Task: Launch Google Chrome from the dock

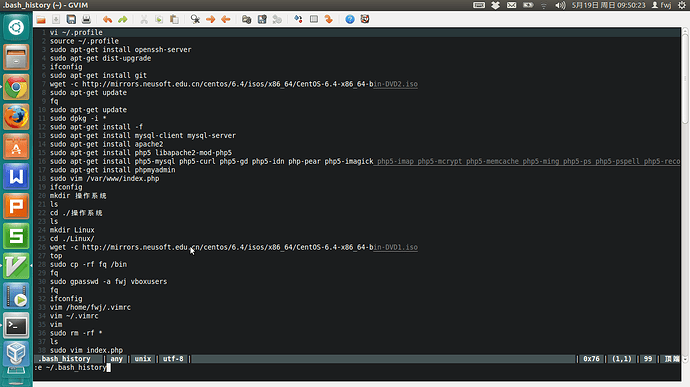Action: [x=16, y=87]
